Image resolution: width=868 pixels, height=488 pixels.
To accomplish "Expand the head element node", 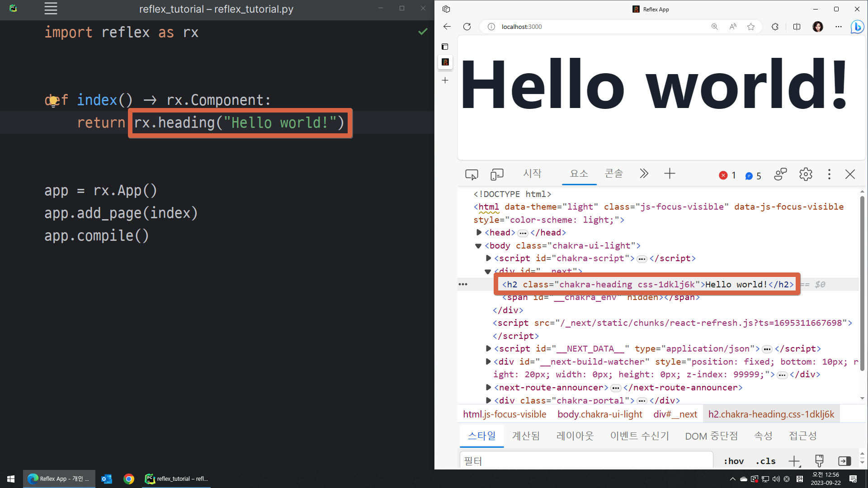I will 479,232.
